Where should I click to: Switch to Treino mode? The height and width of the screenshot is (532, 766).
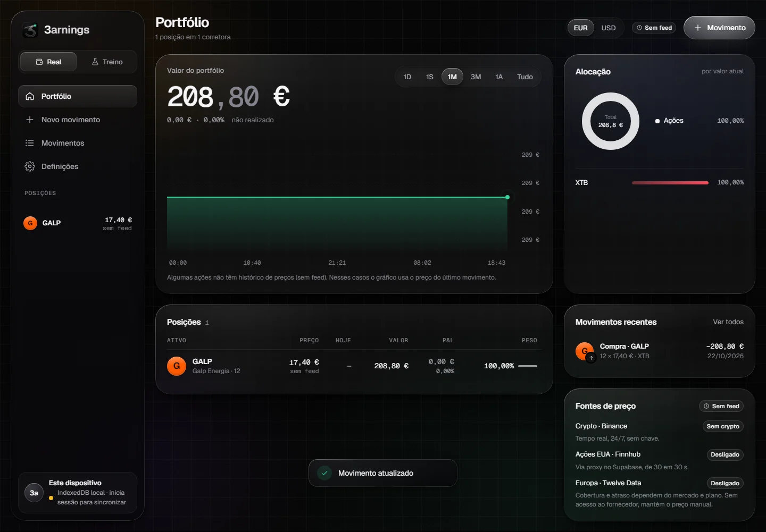click(x=107, y=62)
